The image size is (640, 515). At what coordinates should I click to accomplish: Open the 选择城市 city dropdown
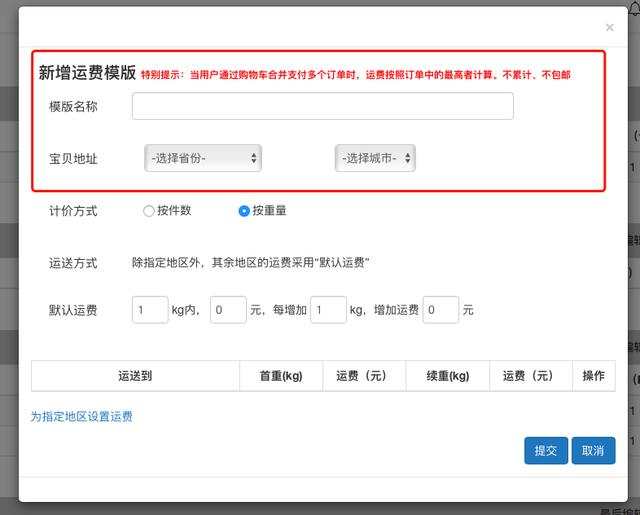374,158
